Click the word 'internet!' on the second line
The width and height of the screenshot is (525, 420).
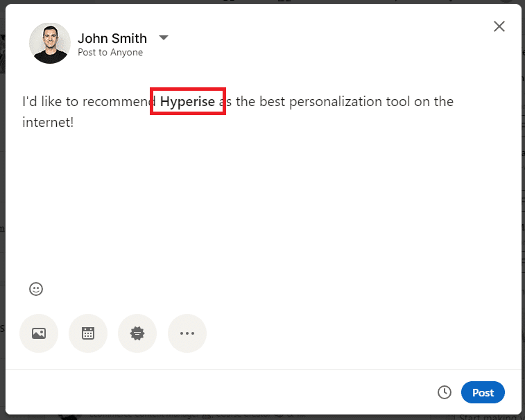pyautogui.click(x=48, y=123)
